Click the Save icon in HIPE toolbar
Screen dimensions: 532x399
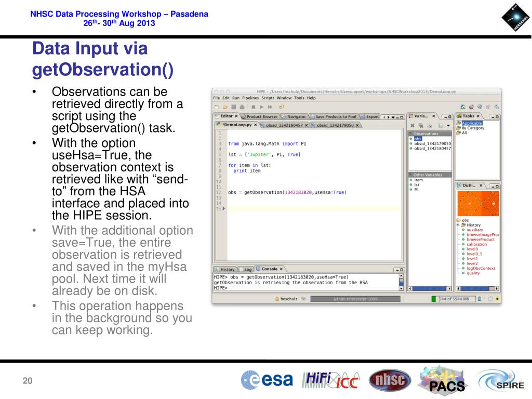(233, 107)
